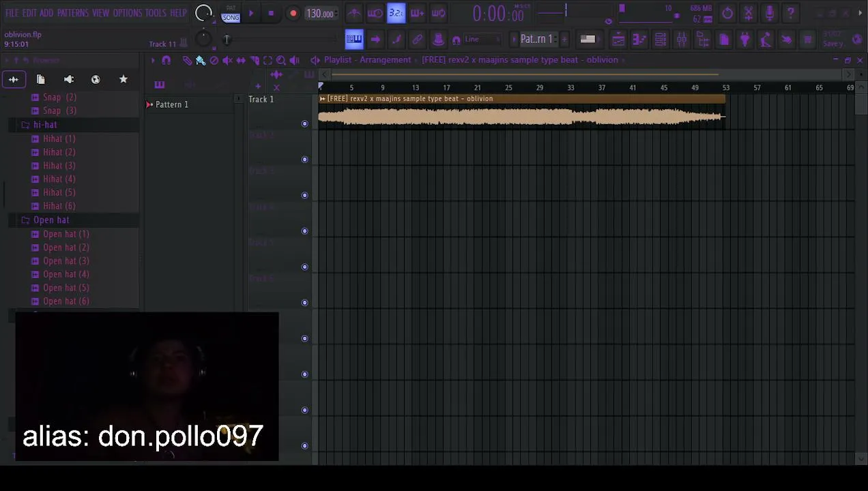The width and height of the screenshot is (868, 491).
Task: Select the Draw pencil tool
Action: tap(187, 60)
